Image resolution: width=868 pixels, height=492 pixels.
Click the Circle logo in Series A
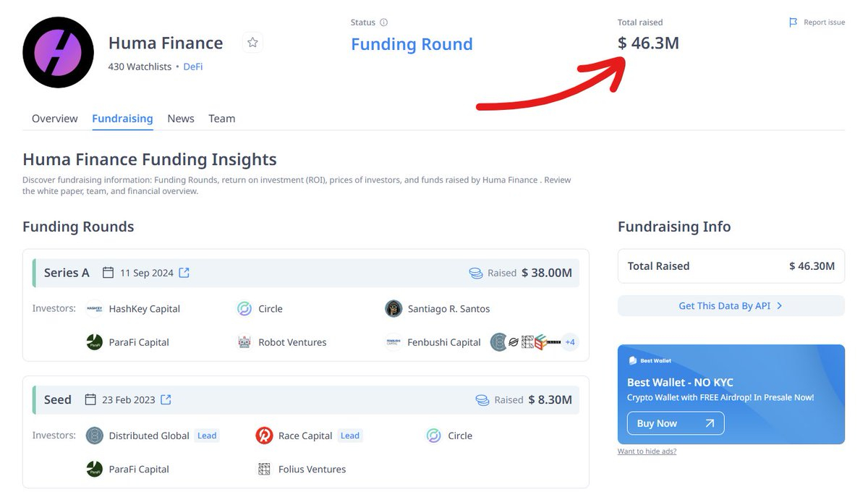244,309
